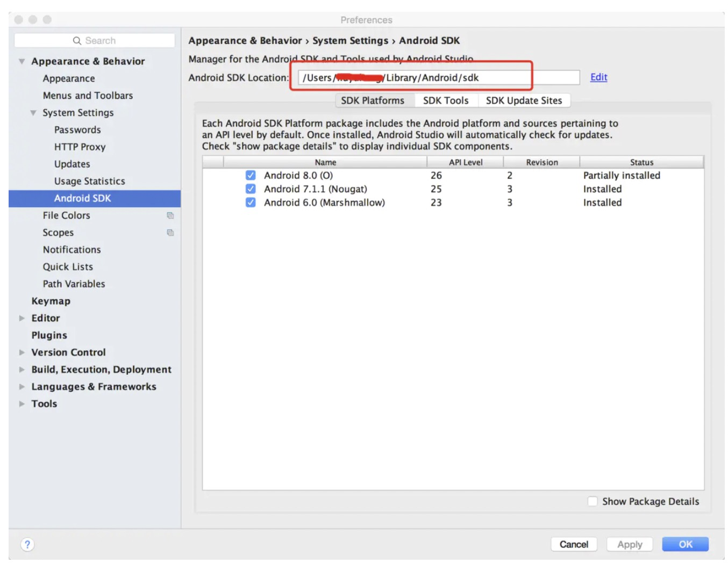The width and height of the screenshot is (728, 563).
Task: Select Quick Lists in the sidebar
Action: [x=68, y=267]
